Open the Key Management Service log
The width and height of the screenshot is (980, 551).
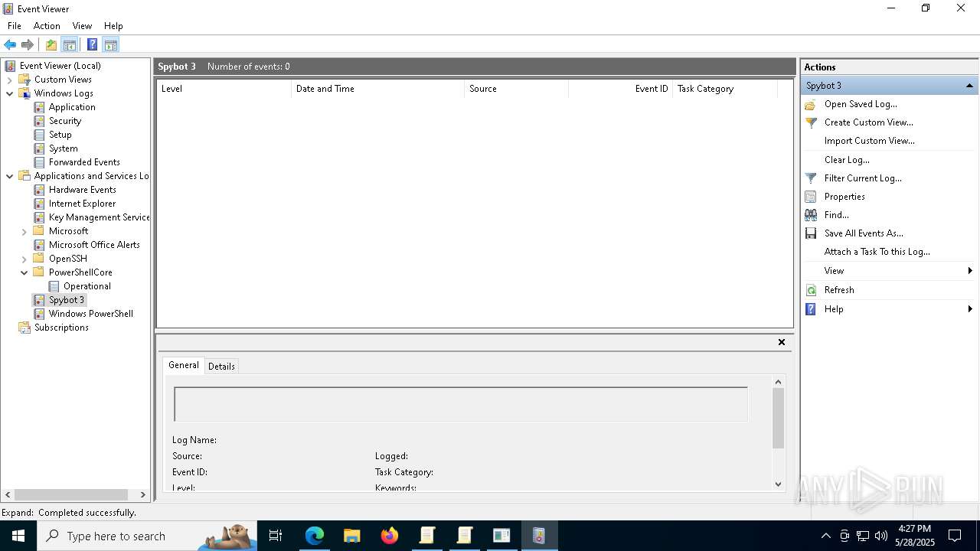tap(99, 217)
